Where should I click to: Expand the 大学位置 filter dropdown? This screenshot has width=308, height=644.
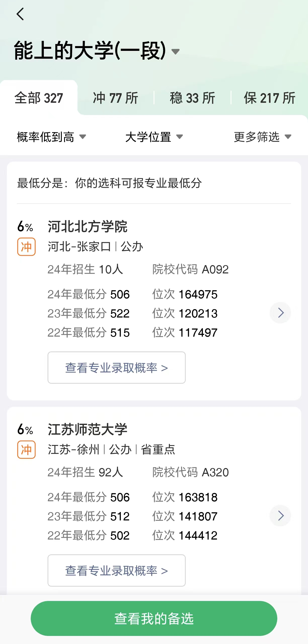pos(154,137)
